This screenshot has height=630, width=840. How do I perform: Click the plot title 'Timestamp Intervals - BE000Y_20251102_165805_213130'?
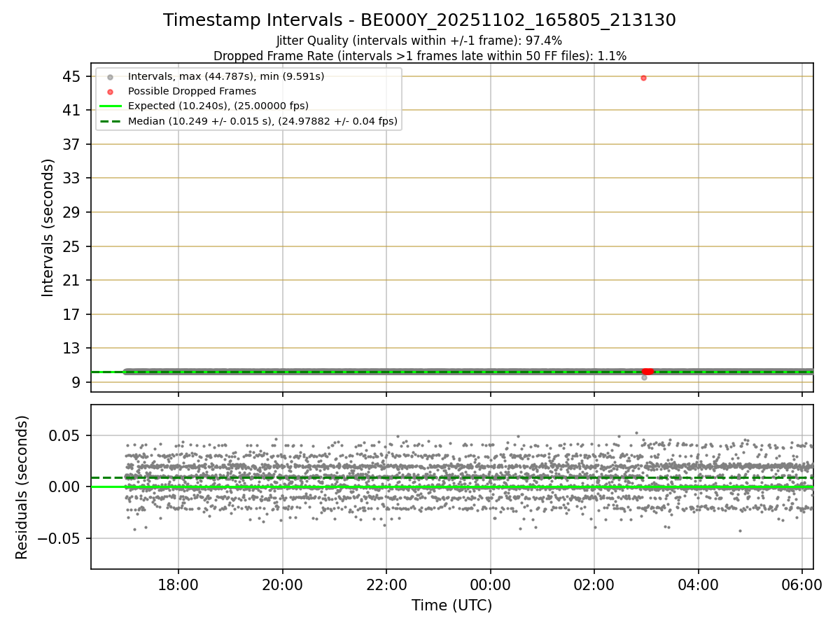pos(419,20)
